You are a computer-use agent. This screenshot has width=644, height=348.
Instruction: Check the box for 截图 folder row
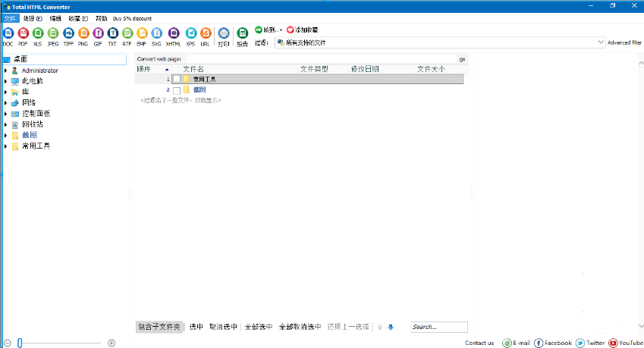point(177,90)
